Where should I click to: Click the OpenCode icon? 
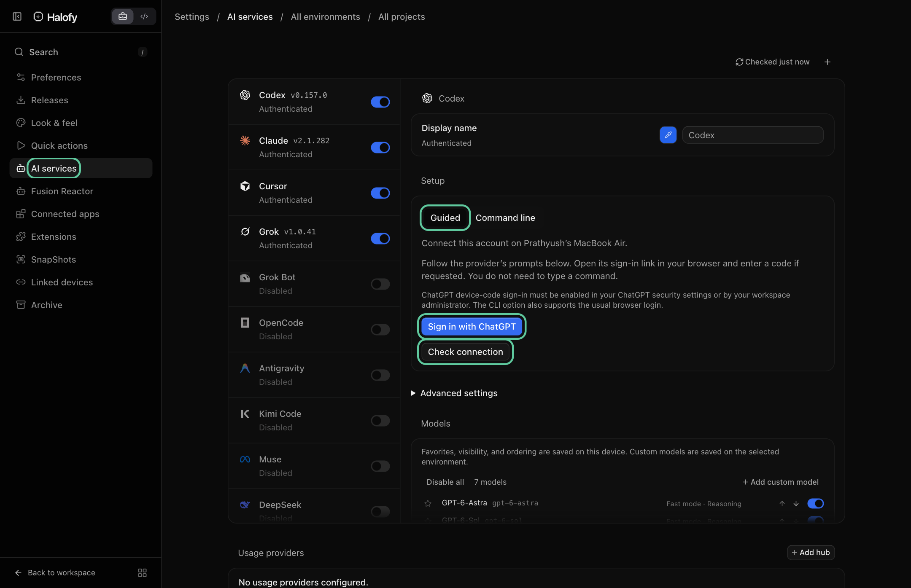click(245, 322)
